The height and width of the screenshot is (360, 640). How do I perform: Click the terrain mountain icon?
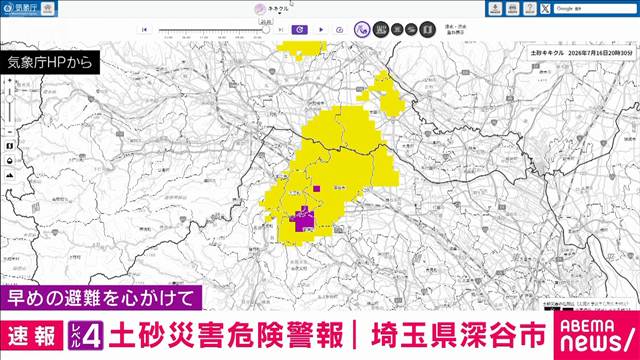point(10,176)
